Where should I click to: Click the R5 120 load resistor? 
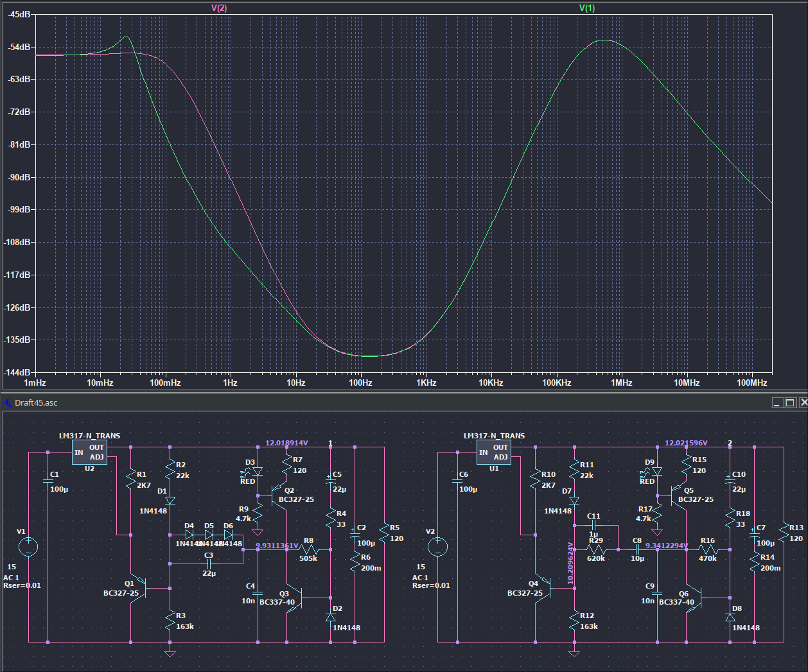(x=384, y=533)
